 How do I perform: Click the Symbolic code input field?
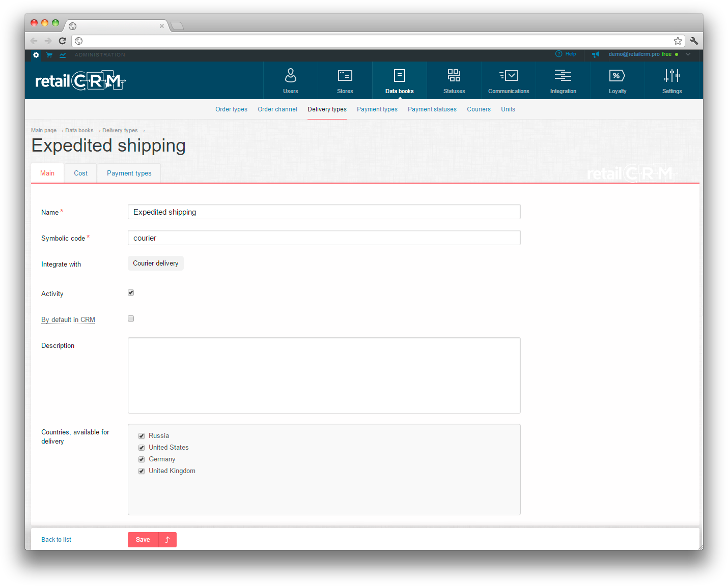pyautogui.click(x=324, y=238)
